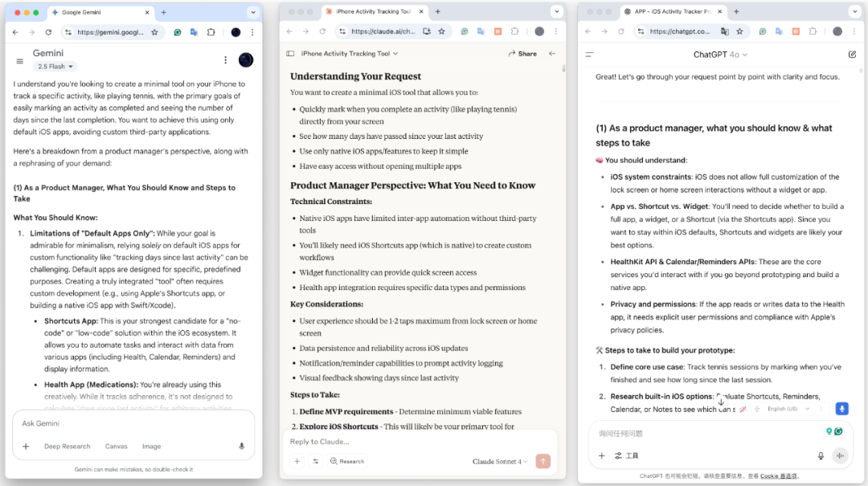Image resolution: width=868 pixels, height=486 pixels.
Task: Open Cookie preferences link in ChatGPT footer
Action: point(778,476)
